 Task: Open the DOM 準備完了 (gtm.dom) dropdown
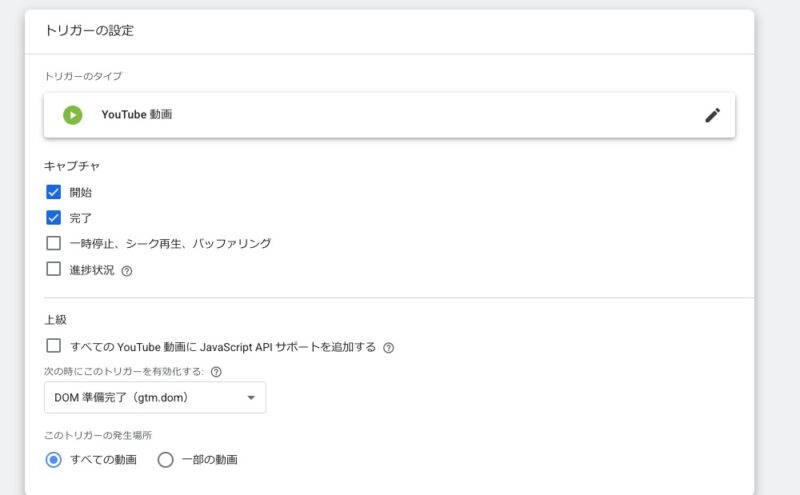155,398
